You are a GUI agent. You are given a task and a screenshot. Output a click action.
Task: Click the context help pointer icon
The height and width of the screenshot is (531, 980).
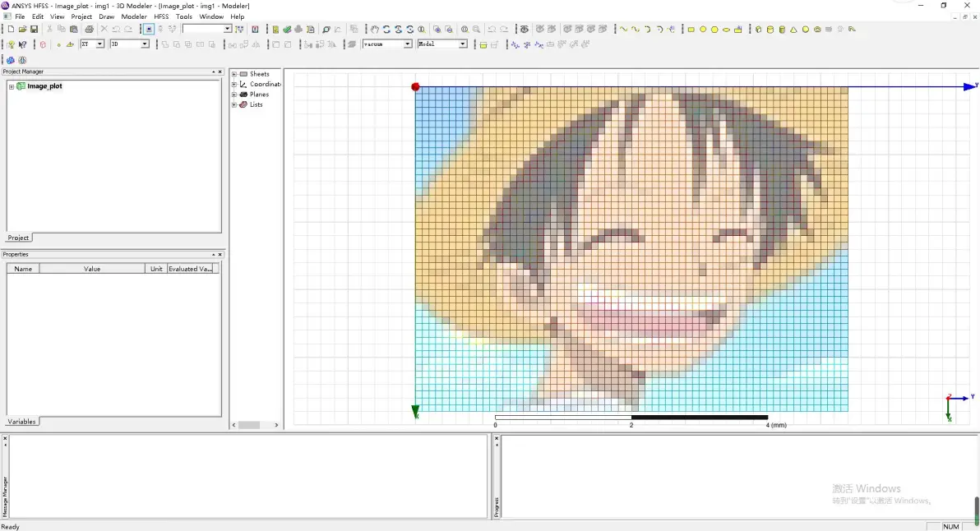[23, 44]
